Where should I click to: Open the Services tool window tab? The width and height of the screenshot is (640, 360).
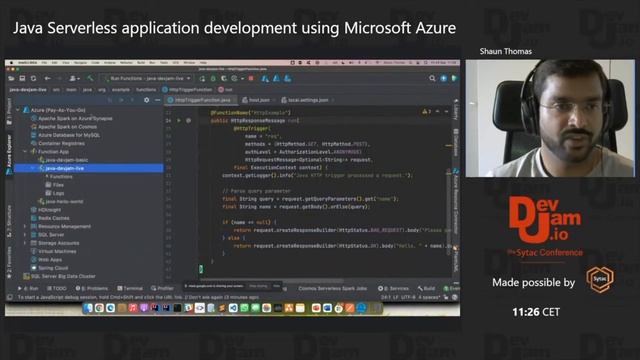(x=393, y=288)
